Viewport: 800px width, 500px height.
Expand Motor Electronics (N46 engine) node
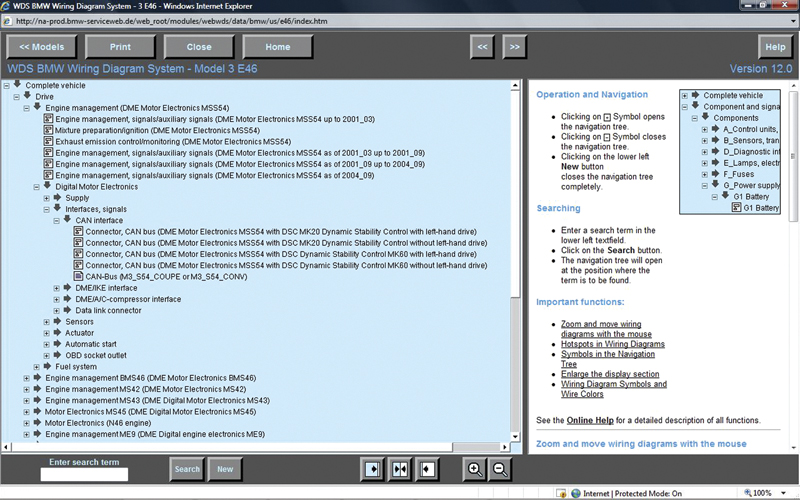coord(27,423)
